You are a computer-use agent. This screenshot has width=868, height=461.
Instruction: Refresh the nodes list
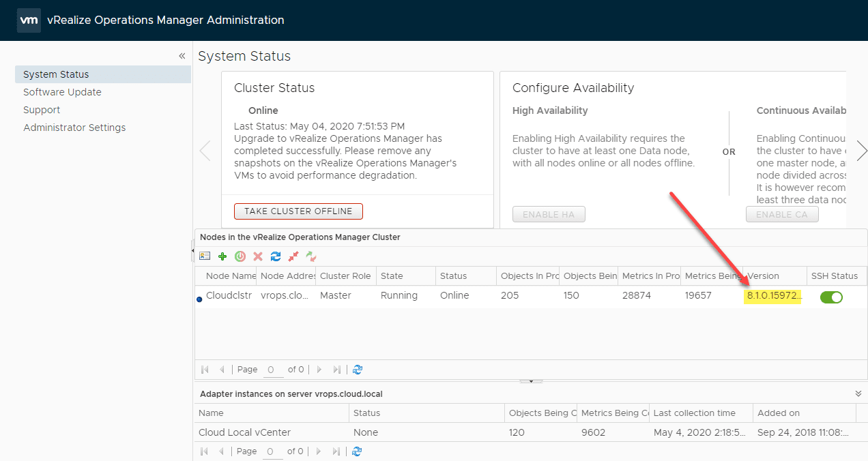(275, 256)
